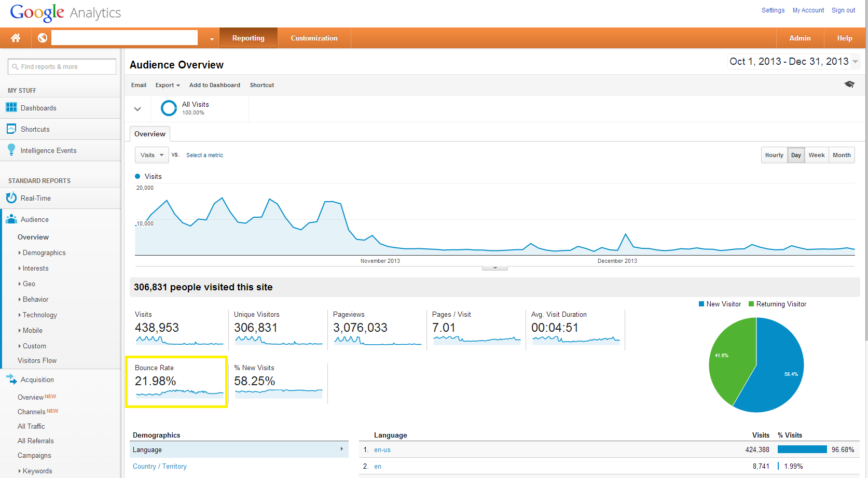This screenshot has height=478, width=868.
Task: Open Settings link
Action: point(773,10)
